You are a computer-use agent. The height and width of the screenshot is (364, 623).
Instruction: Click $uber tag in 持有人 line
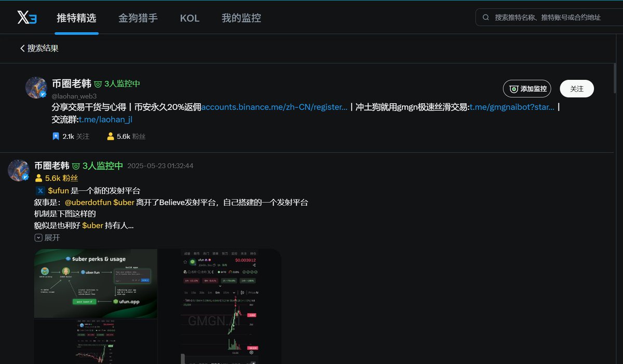click(x=92, y=226)
